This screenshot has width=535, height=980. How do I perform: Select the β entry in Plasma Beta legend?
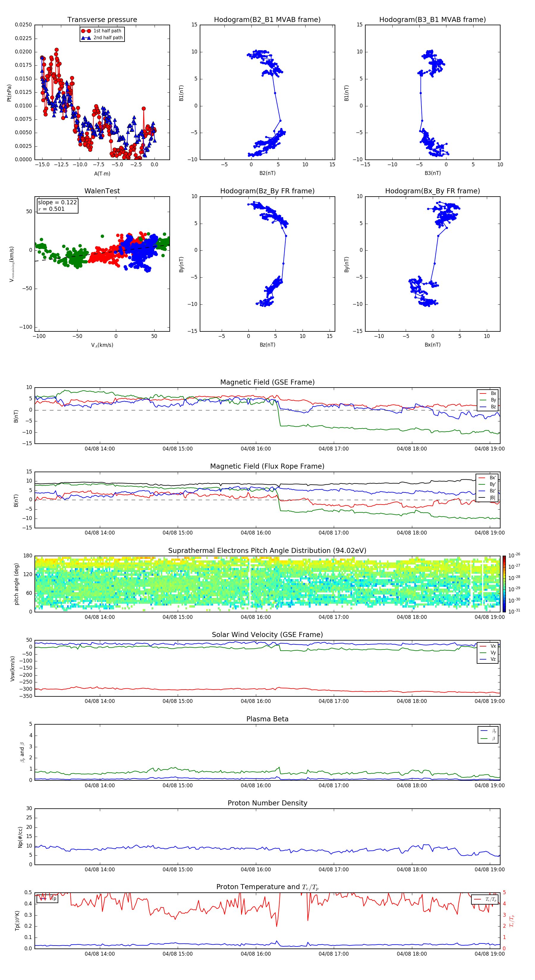488,739
